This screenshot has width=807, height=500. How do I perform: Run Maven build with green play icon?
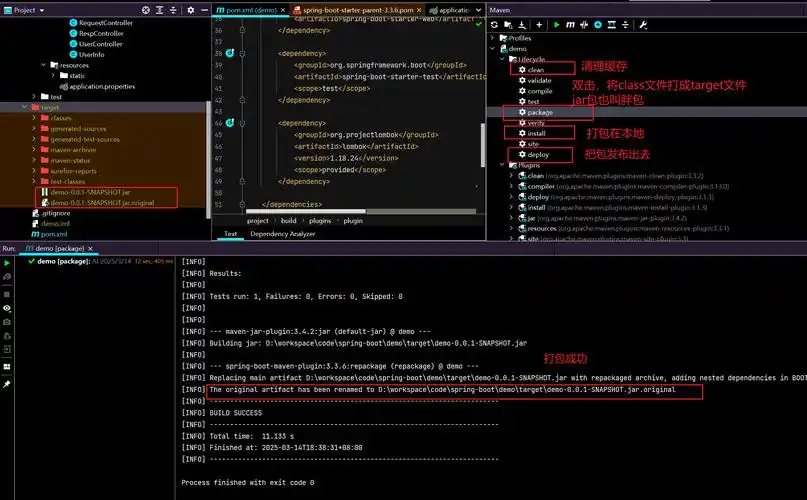pos(556,25)
